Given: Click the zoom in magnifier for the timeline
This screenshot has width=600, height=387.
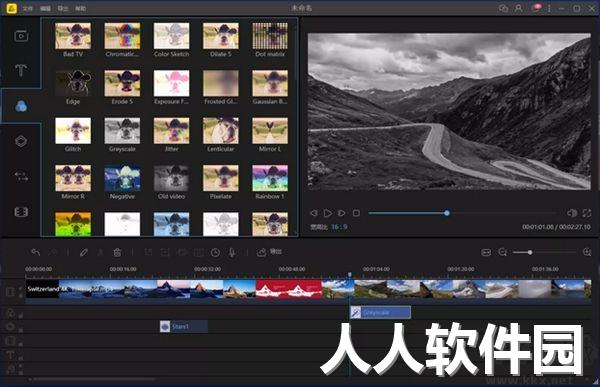Looking at the screenshot, I should pos(587,252).
